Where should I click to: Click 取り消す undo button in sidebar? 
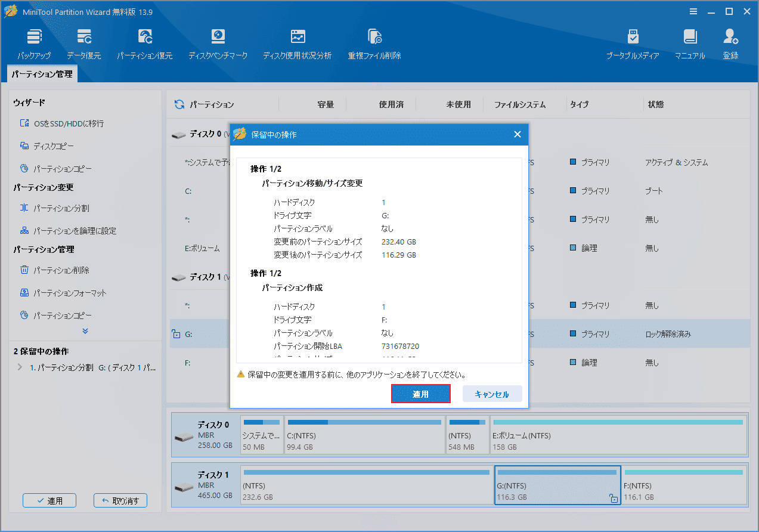coord(120,500)
